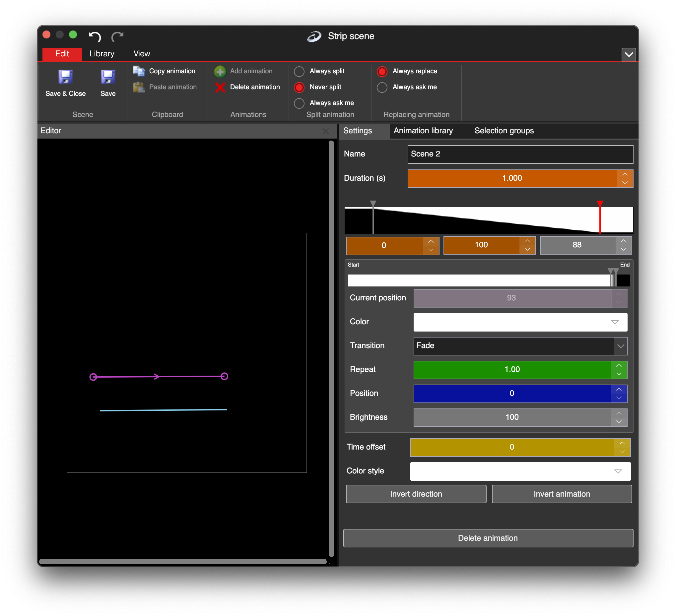Increase the Time offset value

[622, 443]
